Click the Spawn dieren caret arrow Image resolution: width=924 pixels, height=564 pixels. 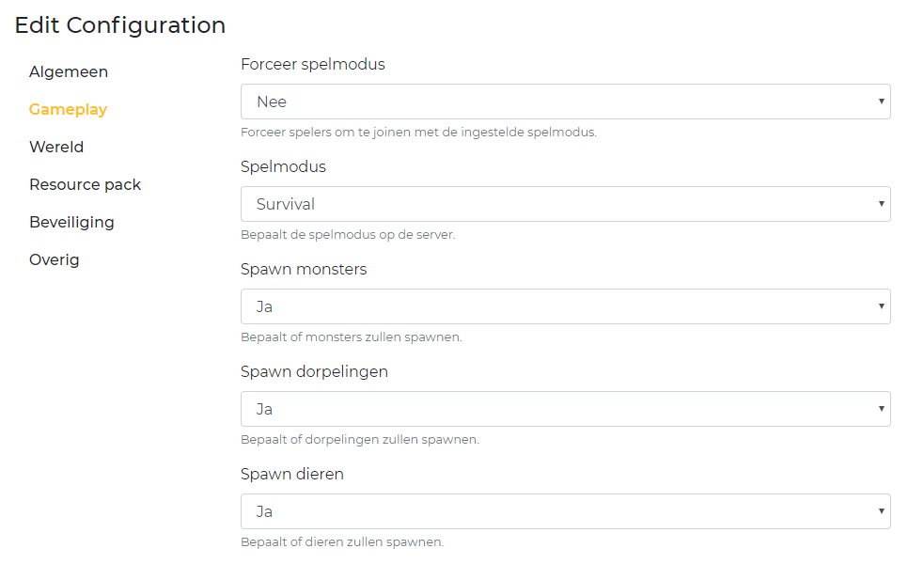pyautogui.click(x=881, y=511)
